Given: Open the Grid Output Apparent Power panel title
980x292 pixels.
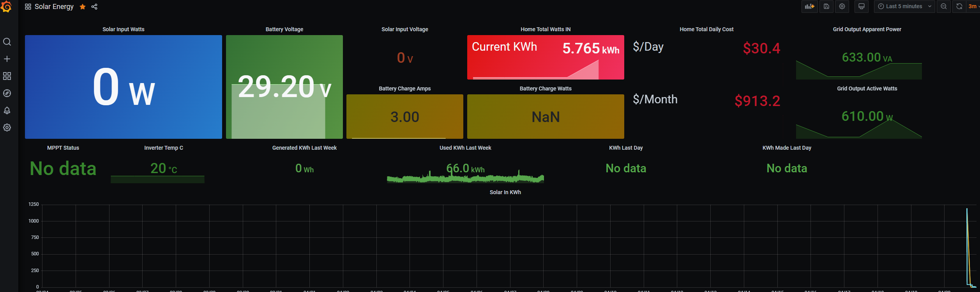Looking at the screenshot, I should (867, 29).
